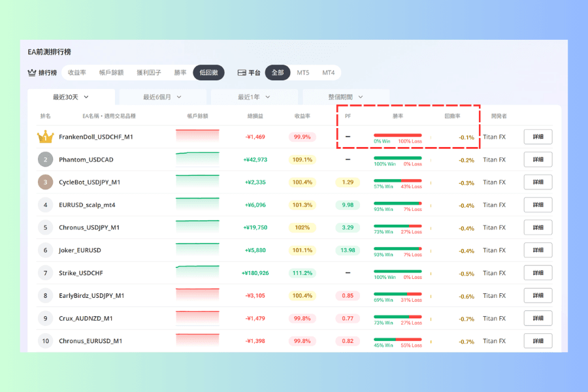Click the Chronus_EURUSD_M1 EA name
This screenshot has height=392, width=588.
click(90, 341)
